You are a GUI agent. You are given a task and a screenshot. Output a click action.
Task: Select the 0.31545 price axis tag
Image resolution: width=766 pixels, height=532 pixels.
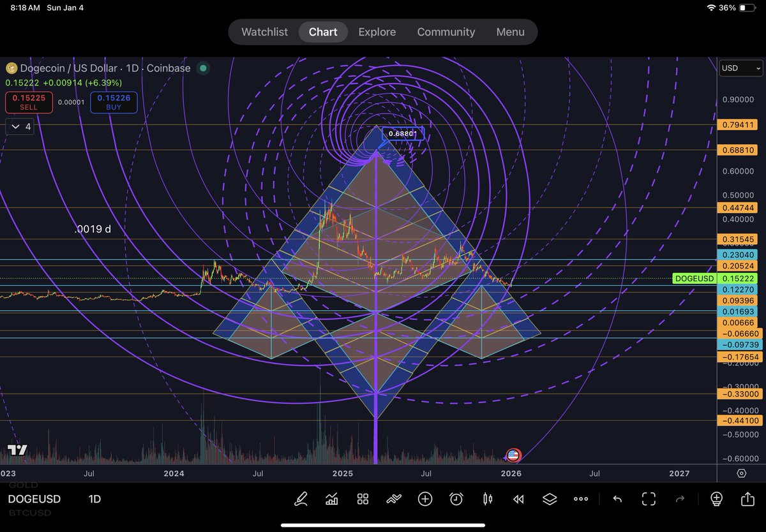click(x=737, y=239)
